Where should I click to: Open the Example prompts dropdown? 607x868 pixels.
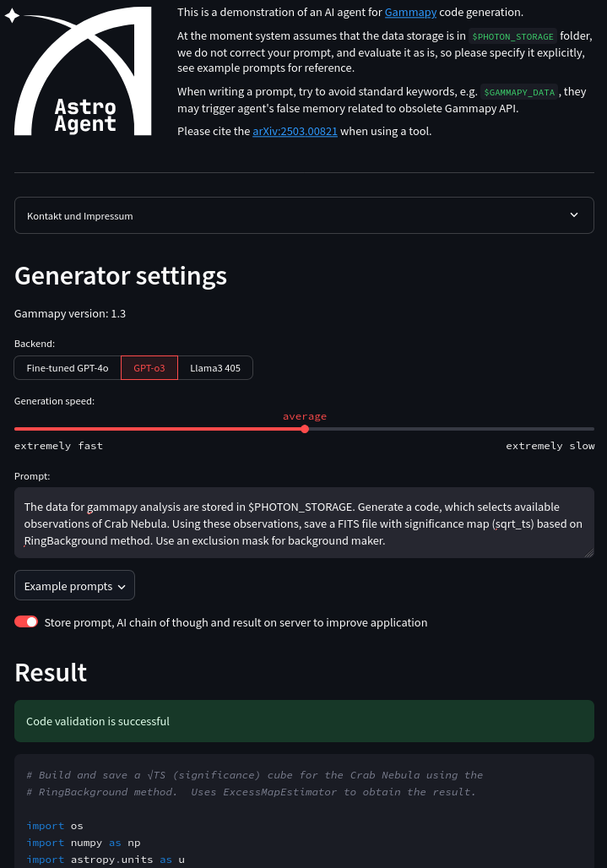74,586
